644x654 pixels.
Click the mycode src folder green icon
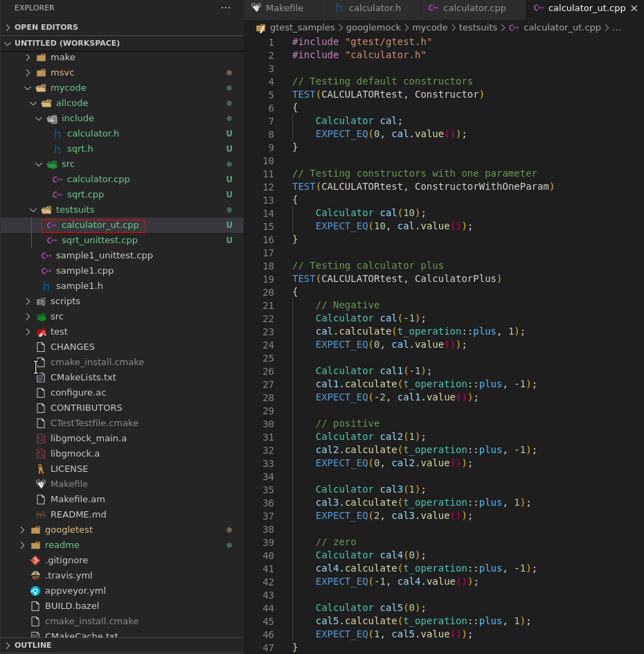(x=52, y=164)
